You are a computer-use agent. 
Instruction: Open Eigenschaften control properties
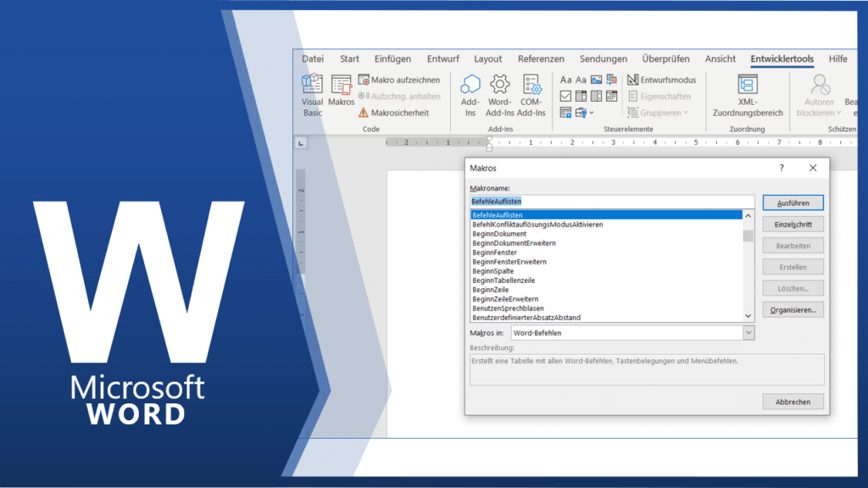[x=659, y=97]
